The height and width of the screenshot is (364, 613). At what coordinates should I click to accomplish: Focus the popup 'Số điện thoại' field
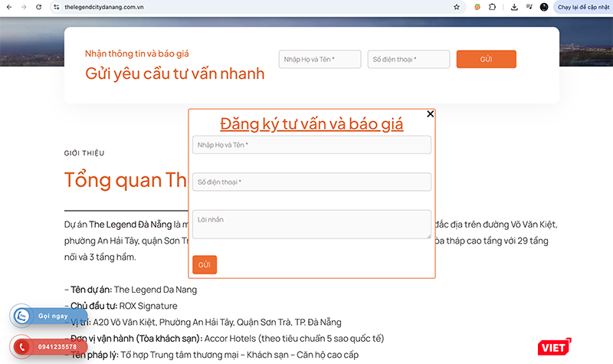click(x=311, y=182)
